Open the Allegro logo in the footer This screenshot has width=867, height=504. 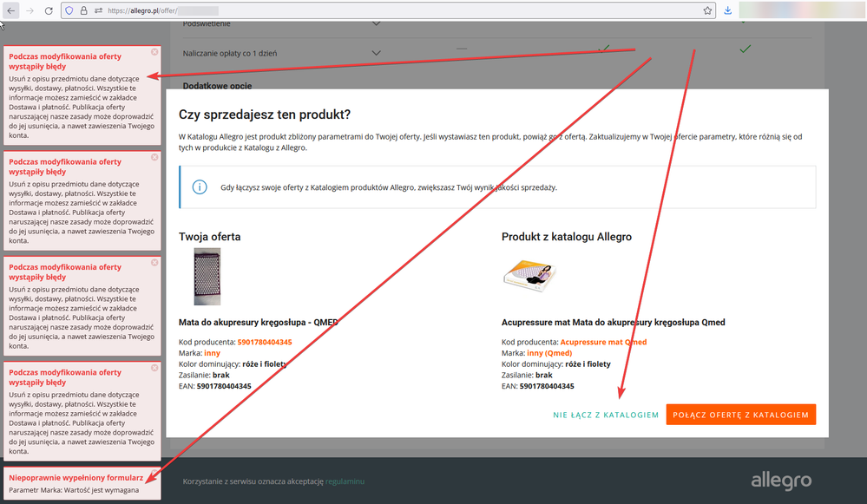781,481
